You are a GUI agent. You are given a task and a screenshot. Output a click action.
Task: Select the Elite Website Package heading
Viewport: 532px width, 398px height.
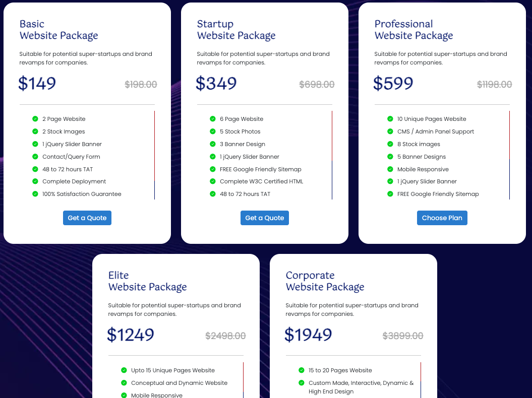click(148, 281)
